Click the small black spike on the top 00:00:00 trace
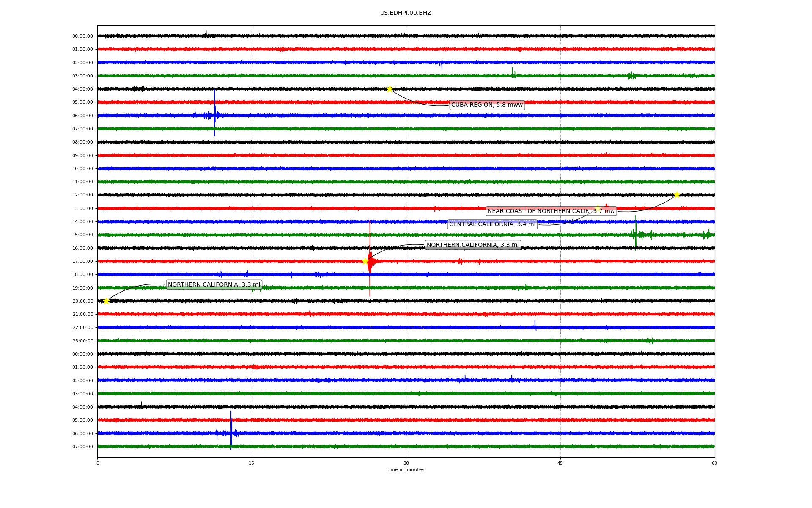The image size is (812, 508). 206,33
